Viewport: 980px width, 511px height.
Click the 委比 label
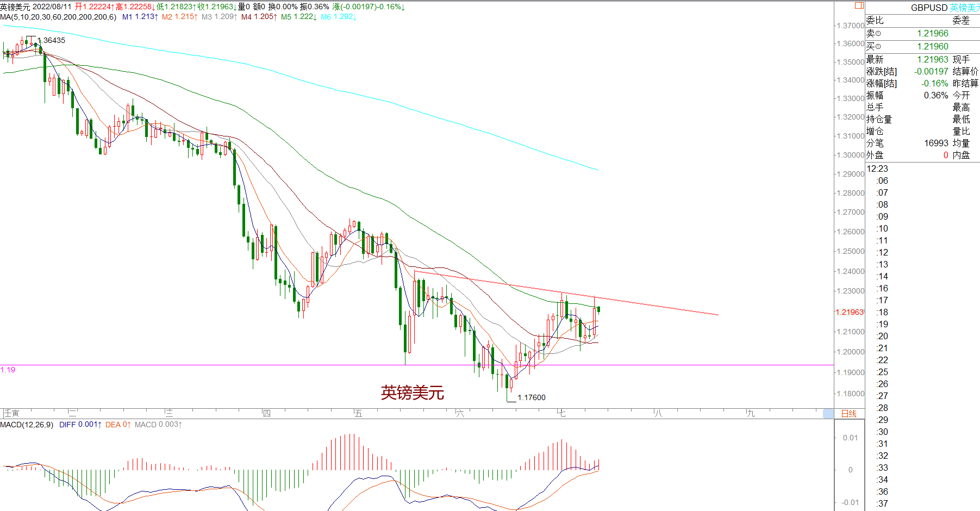click(x=875, y=20)
